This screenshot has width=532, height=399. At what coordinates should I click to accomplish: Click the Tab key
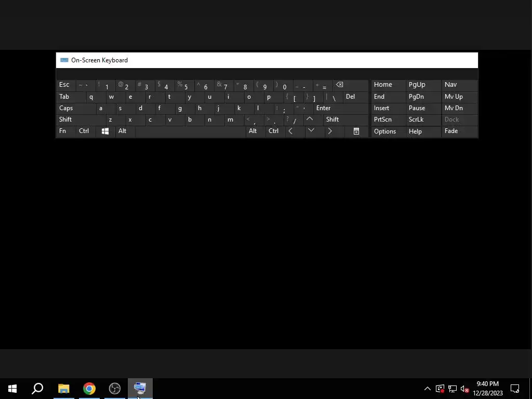pyautogui.click(x=71, y=97)
